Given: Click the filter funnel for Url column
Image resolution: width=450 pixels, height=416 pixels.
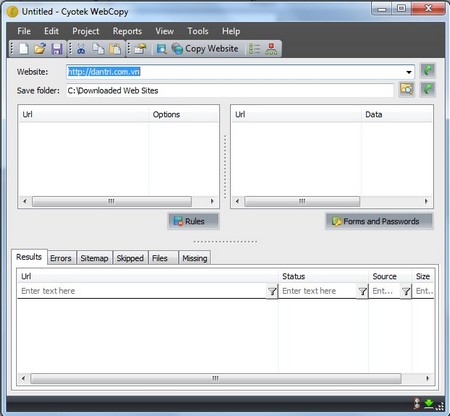Looking at the screenshot, I should (272, 291).
